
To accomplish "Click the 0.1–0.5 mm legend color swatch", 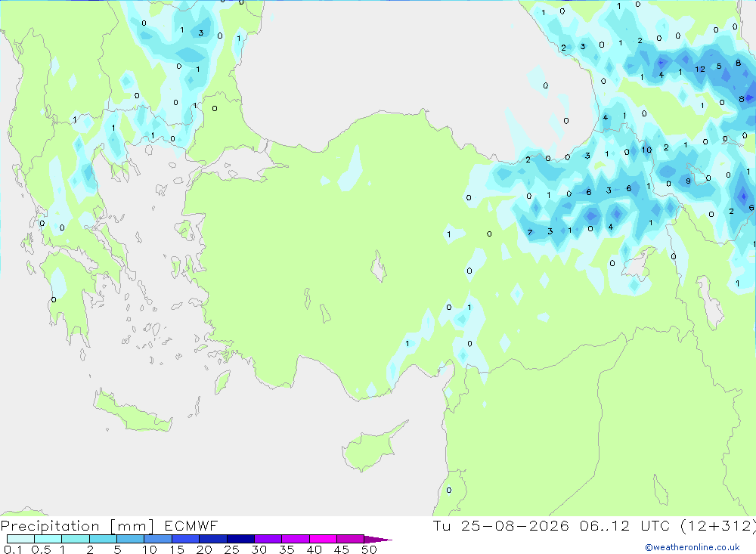I will click(20, 539).
